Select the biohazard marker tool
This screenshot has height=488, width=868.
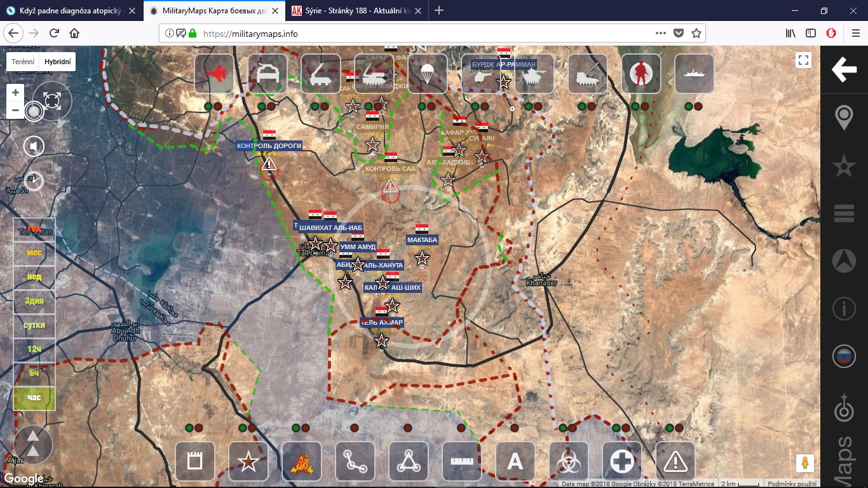[569, 461]
